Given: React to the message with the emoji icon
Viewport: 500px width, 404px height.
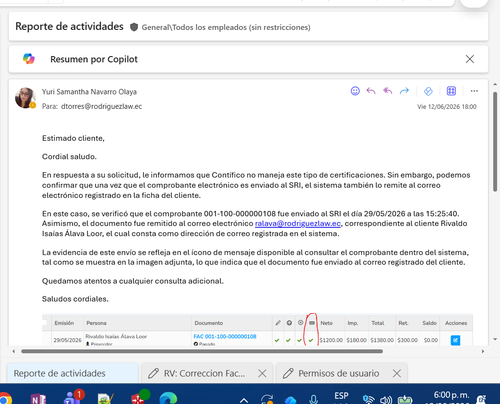Looking at the screenshot, I should coord(355,91).
